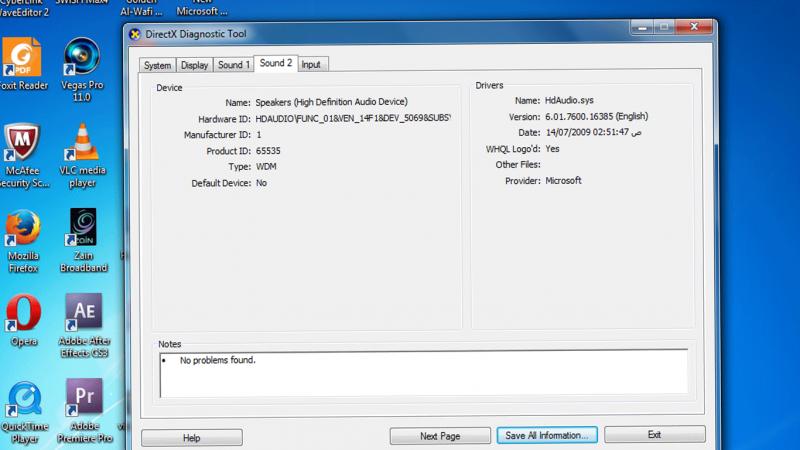This screenshot has width=800, height=450.
Task: Click the Help button
Action: 192,438
